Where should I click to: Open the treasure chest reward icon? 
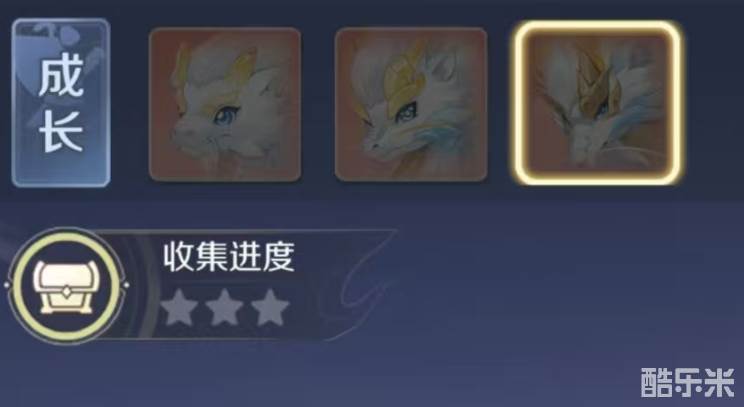pos(66,287)
